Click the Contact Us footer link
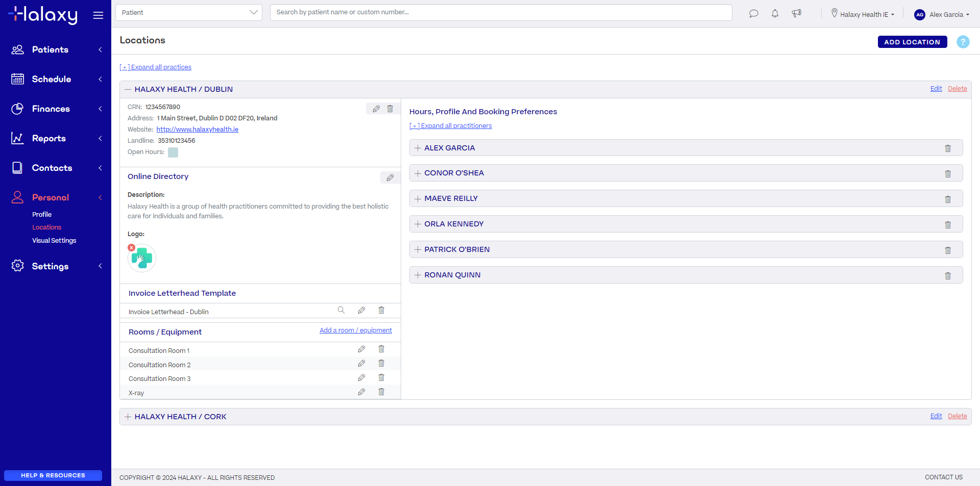The height and width of the screenshot is (486, 980). [944, 477]
